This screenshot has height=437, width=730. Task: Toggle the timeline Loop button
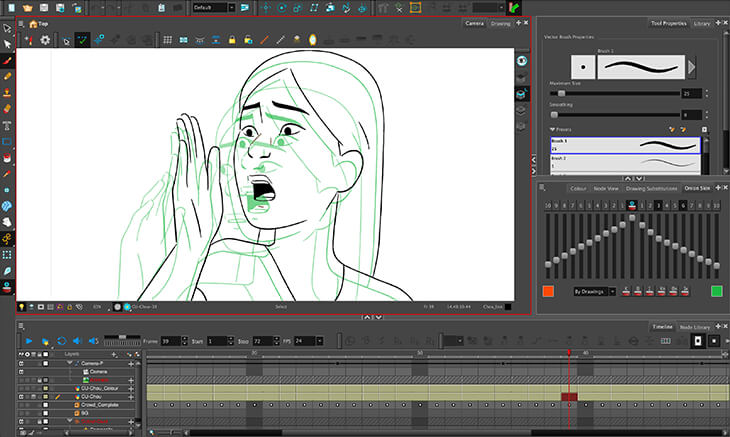(x=62, y=341)
